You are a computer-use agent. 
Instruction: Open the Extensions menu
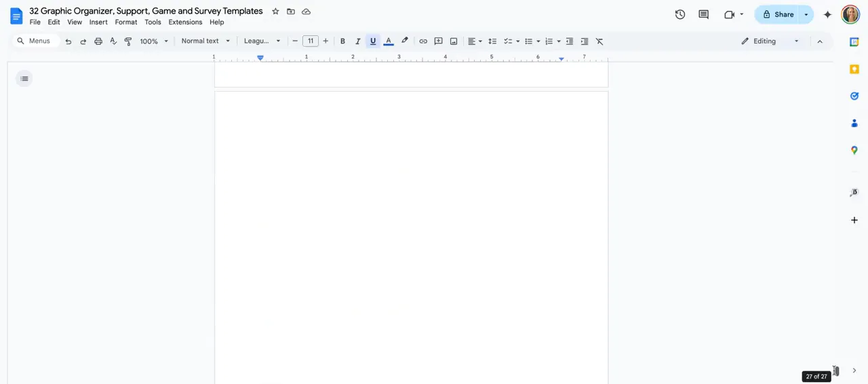pos(185,22)
